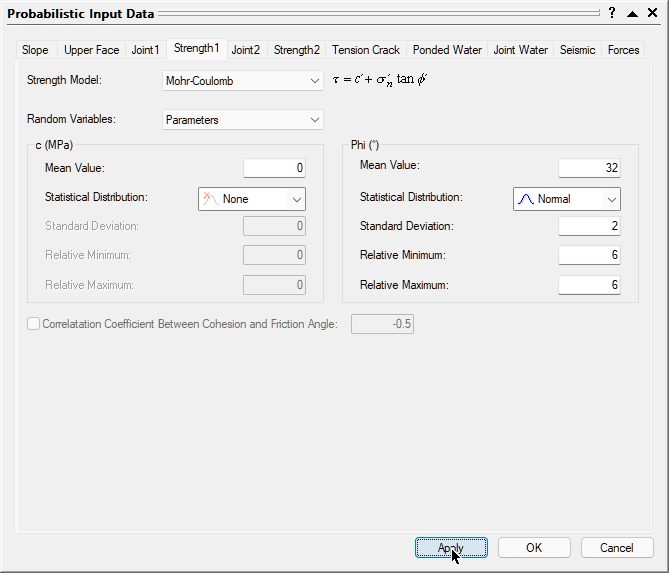Open the Joint2 tab

pos(246,50)
